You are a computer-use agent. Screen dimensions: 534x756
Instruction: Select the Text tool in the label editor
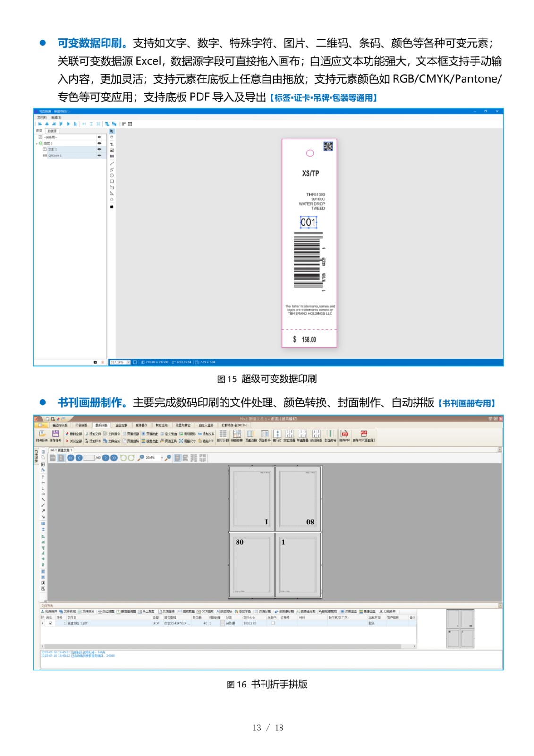[112, 144]
